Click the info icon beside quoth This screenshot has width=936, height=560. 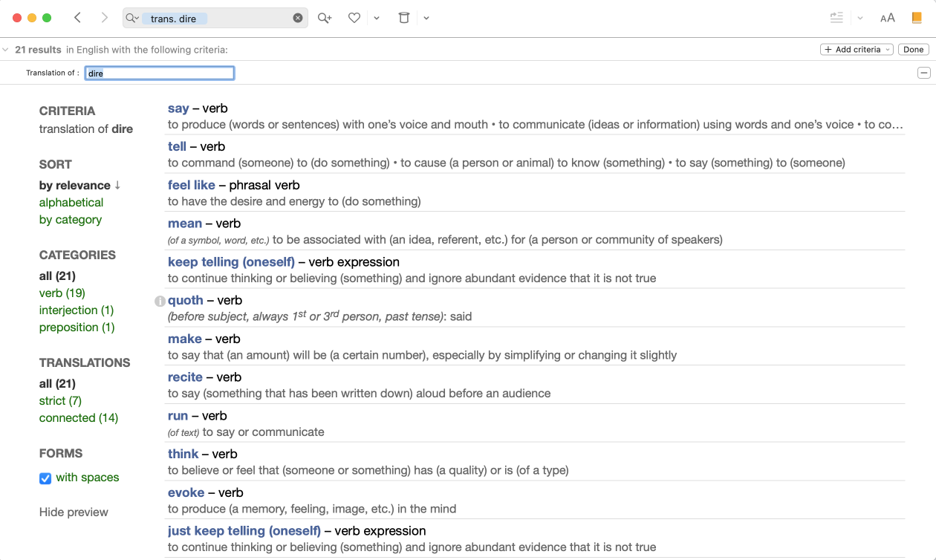click(160, 301)
